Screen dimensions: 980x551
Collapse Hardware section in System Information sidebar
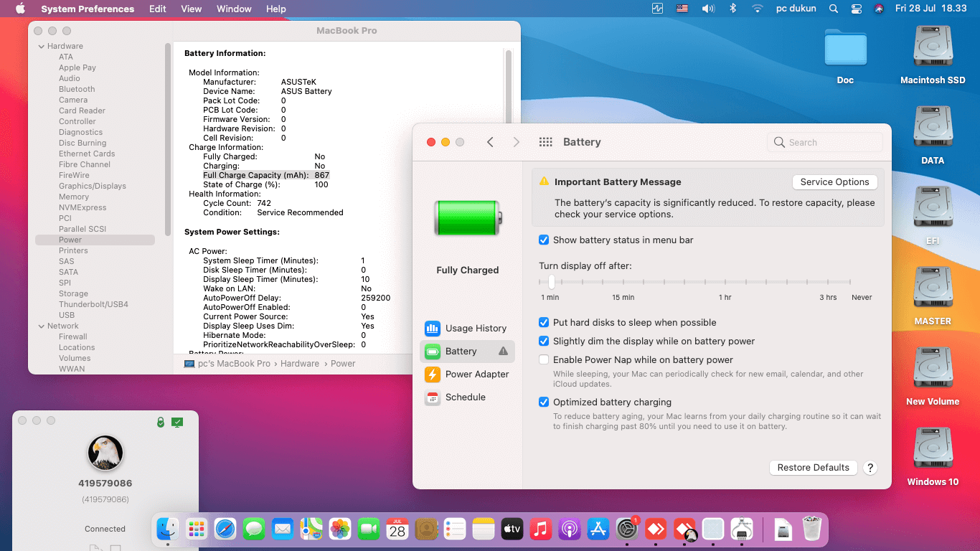click(41, 46)
